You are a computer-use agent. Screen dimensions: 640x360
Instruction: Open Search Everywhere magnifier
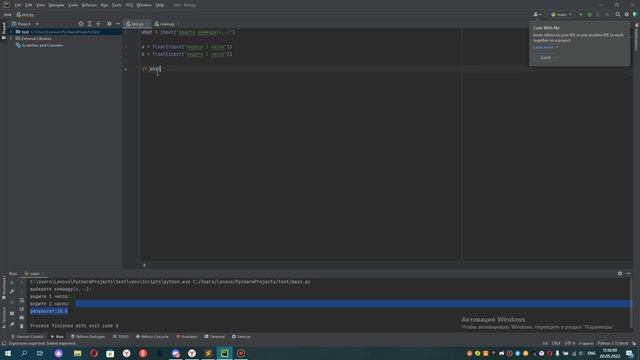click(618, 14)
